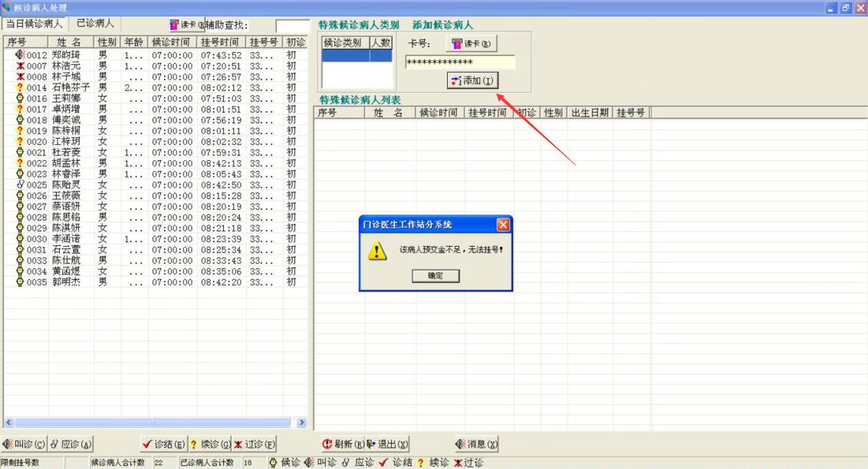868x469 pixels.
Task: Click 挂号时间 column header in waiting list
Action: pos(222,42)
